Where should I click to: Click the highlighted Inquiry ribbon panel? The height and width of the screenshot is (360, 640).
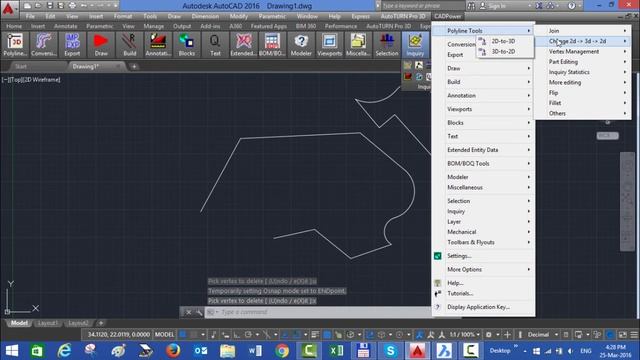[415, 45]
